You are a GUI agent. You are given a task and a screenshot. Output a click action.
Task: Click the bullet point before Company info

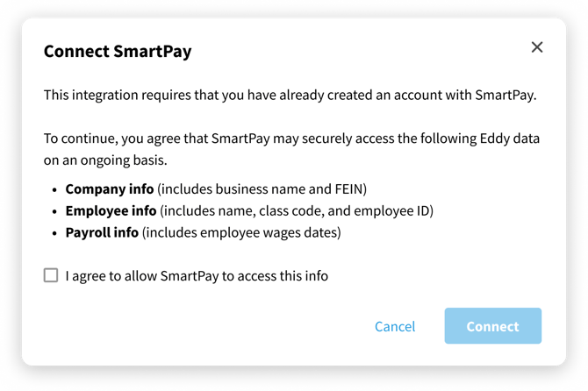click(x=55, y=189)
